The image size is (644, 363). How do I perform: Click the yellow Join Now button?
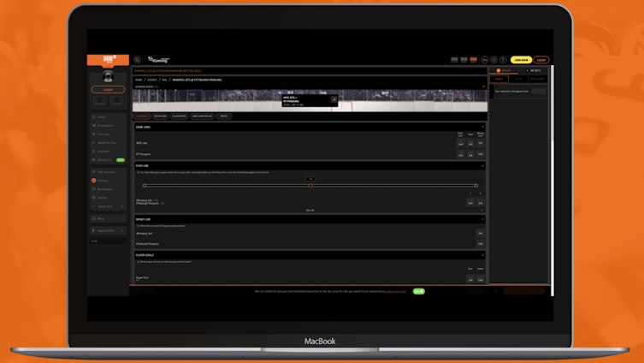pos(521,60)
